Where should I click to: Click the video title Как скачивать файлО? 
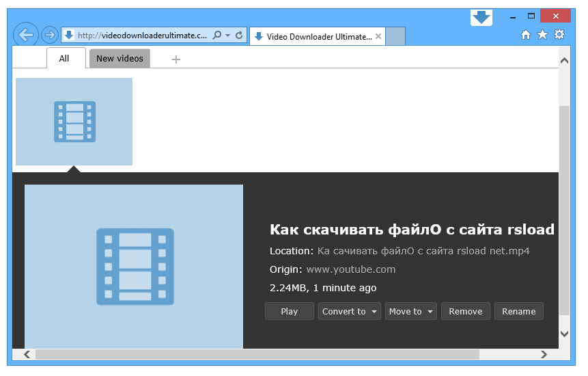click(x=412, y=229)
